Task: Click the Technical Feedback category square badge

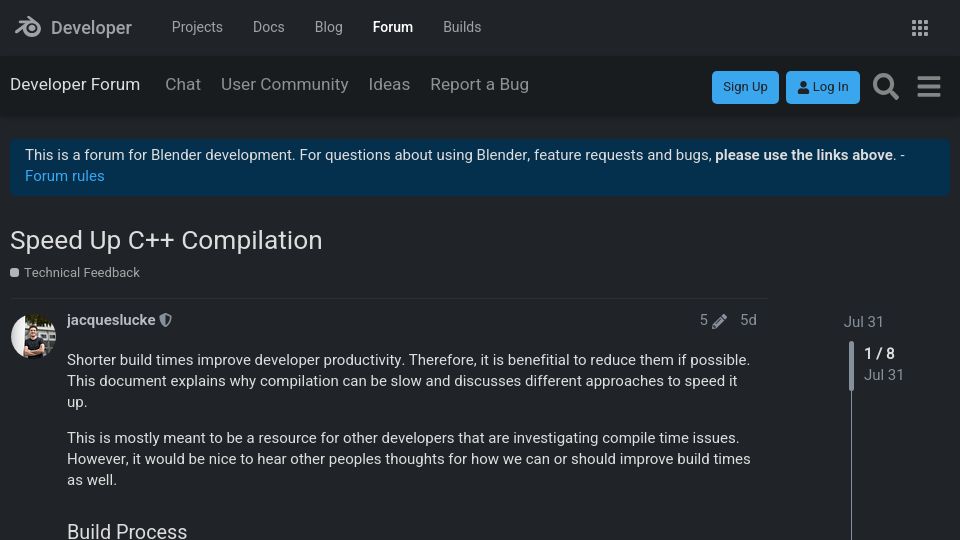Action: click(15, 272)
